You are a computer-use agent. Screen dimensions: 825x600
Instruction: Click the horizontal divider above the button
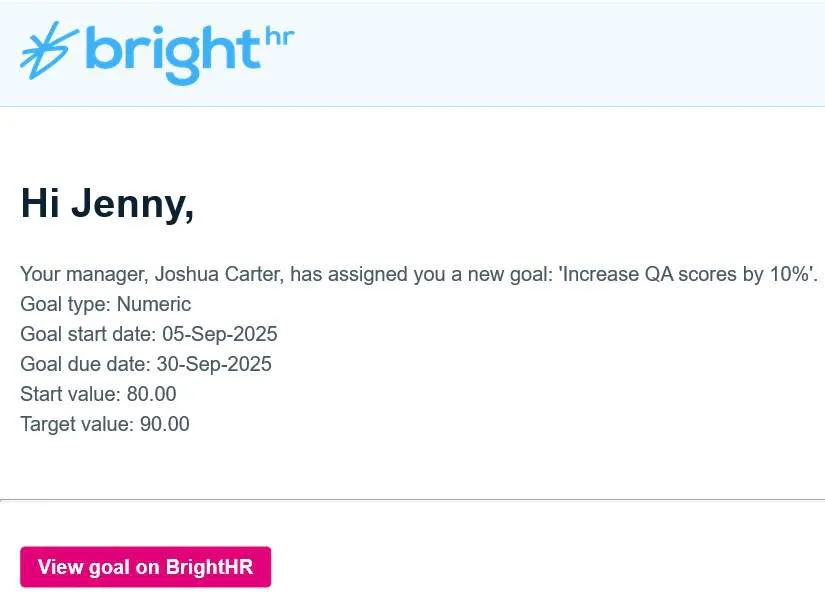[x=412, y=499]
